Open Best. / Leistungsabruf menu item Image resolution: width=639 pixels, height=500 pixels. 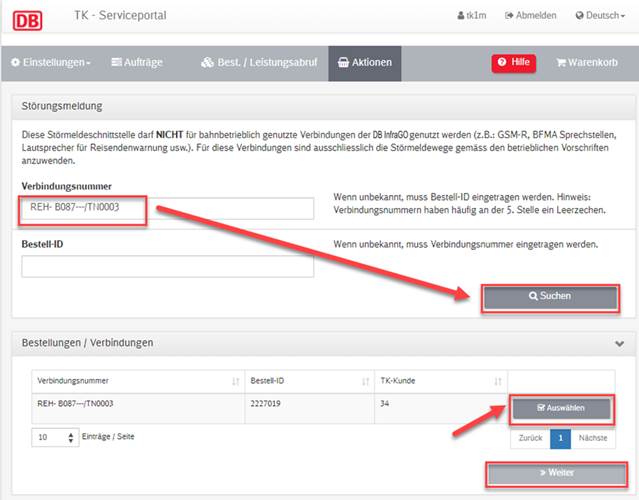pyautogui.click(x=259, y=62)
